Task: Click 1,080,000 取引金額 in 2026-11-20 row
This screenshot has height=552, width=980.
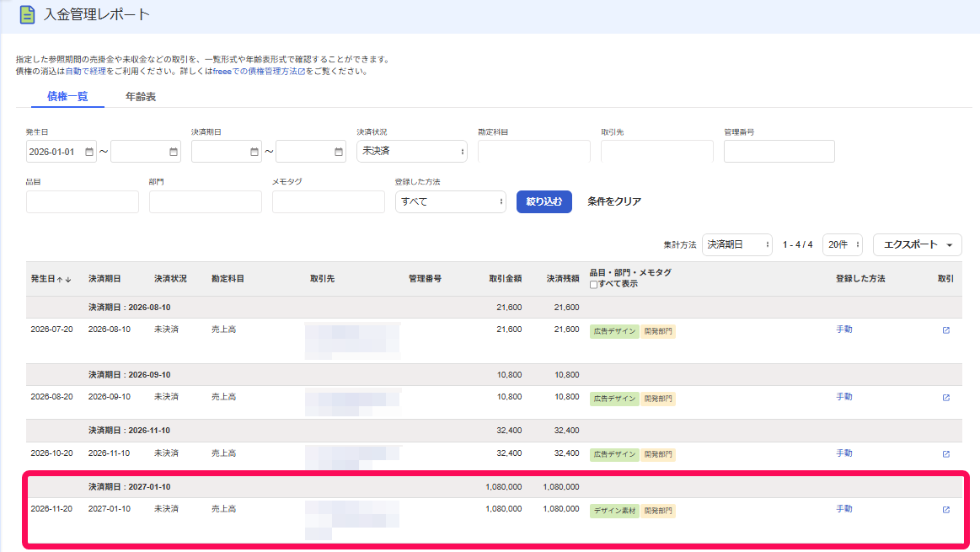Action: tap(504, 509)
